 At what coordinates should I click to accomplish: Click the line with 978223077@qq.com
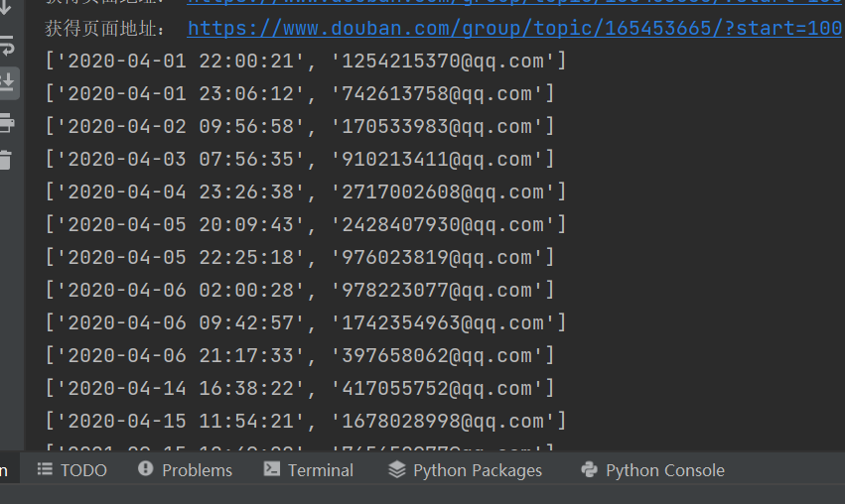click(x=300, y=291)
